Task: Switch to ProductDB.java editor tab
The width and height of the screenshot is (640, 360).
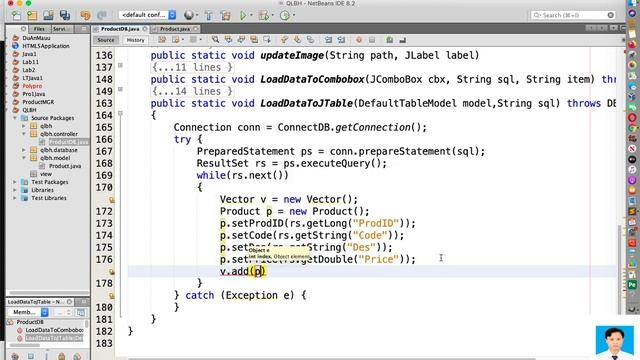Action: tap(120, 29)
